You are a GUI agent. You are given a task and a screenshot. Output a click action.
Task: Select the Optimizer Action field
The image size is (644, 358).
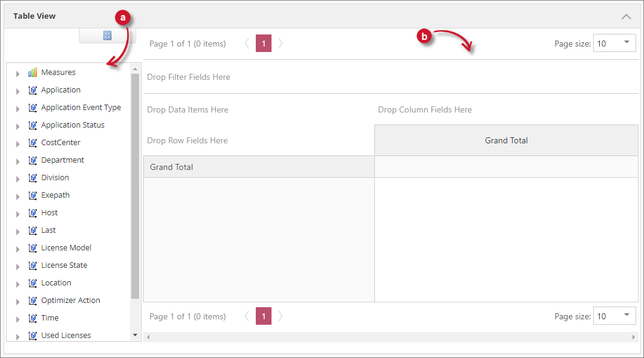click(70, 301)
